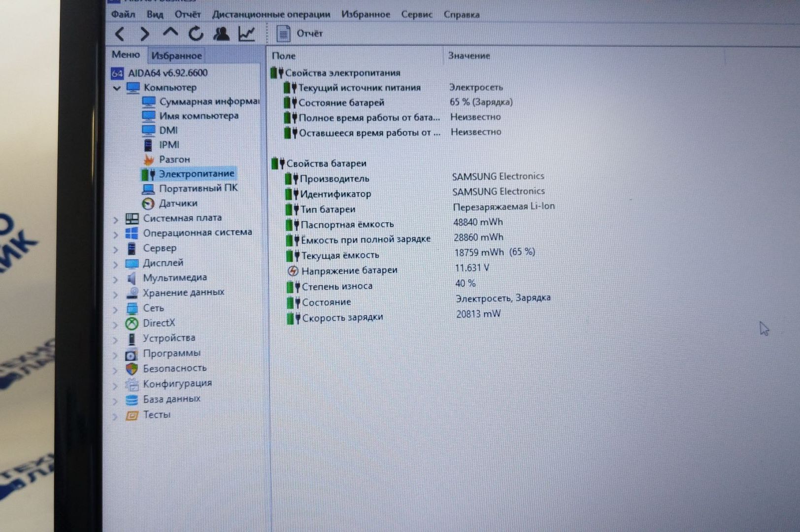The height and width of the screenshot is (532, 800).
Task: Select the Датчики sensors tree item
Action: [x=177, y=203]
